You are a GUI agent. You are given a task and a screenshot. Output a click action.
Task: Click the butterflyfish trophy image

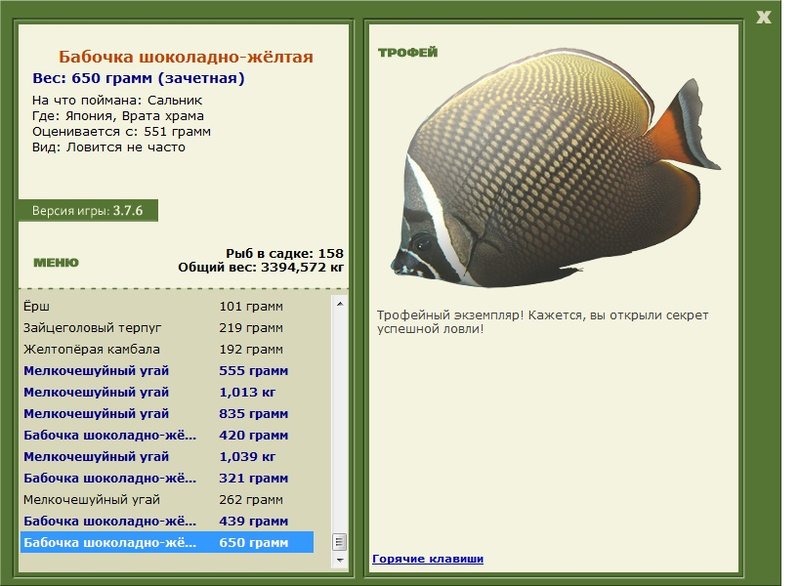556,167
